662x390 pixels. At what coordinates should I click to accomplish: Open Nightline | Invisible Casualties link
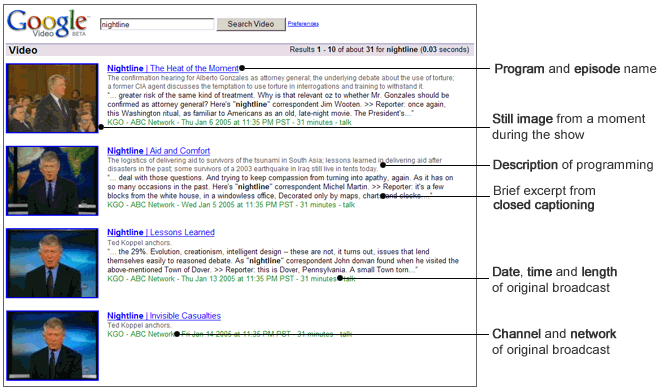164,316
